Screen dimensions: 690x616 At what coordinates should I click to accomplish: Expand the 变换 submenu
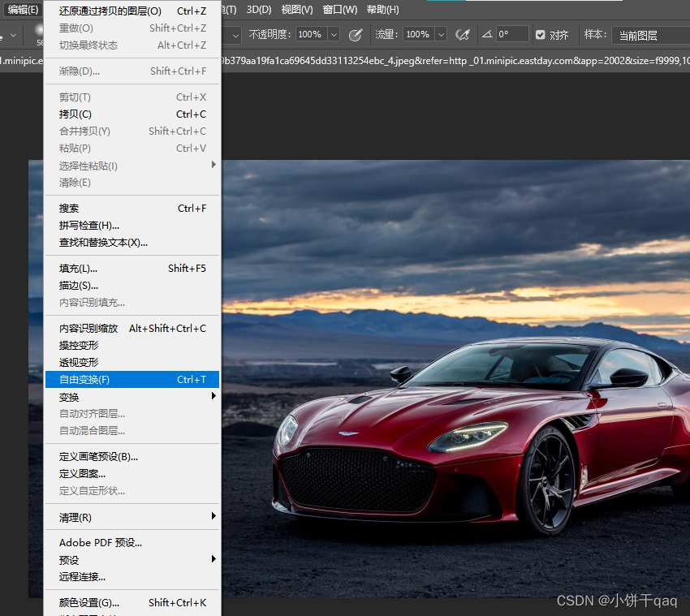click(132, 397)
